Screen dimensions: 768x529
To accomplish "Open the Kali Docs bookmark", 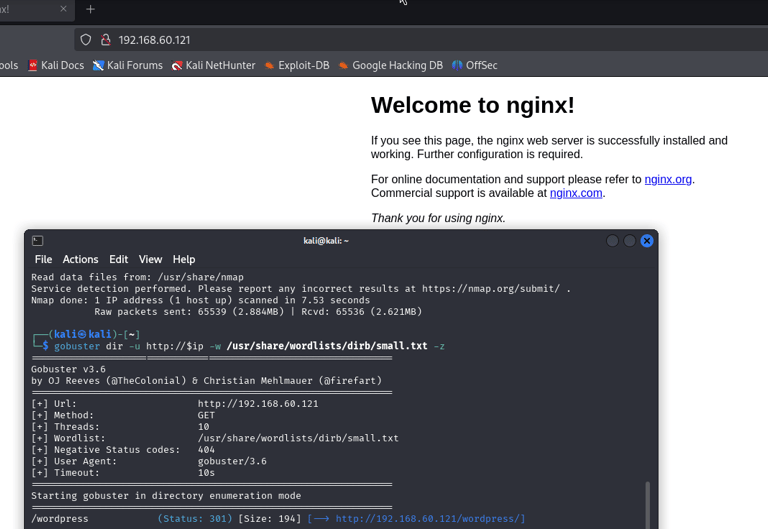I will pos(56,65).
